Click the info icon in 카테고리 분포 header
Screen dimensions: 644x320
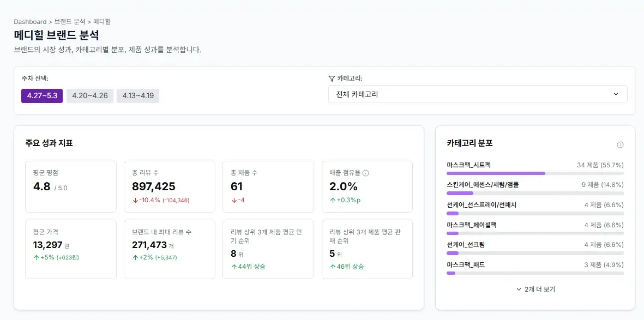(x=620, y=144)
